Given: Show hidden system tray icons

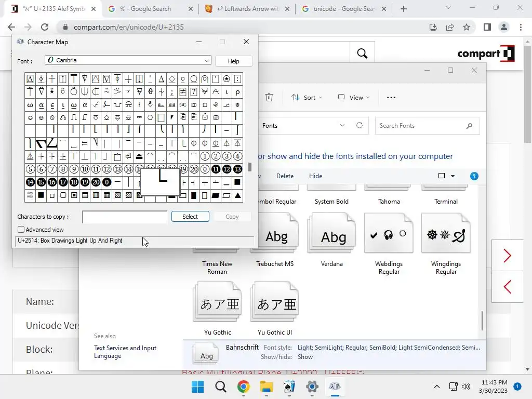Looking at the screenshot, I should pos(437,387).
